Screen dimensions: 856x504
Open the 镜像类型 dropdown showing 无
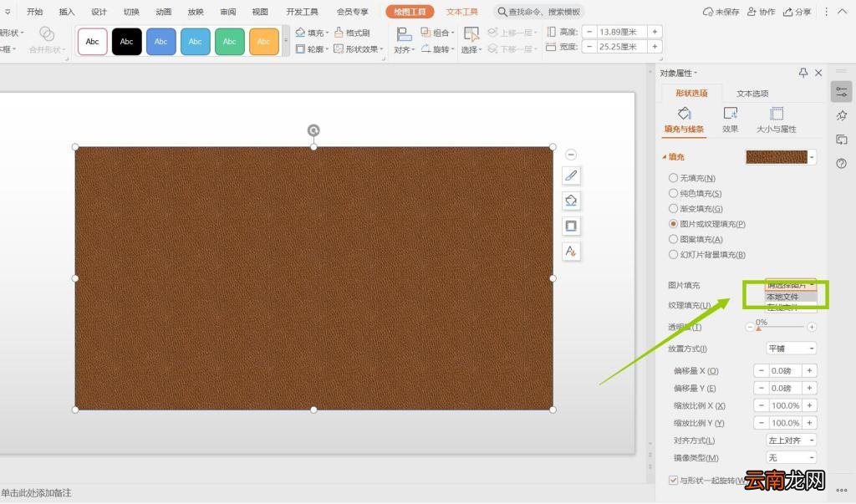(792, 457)
